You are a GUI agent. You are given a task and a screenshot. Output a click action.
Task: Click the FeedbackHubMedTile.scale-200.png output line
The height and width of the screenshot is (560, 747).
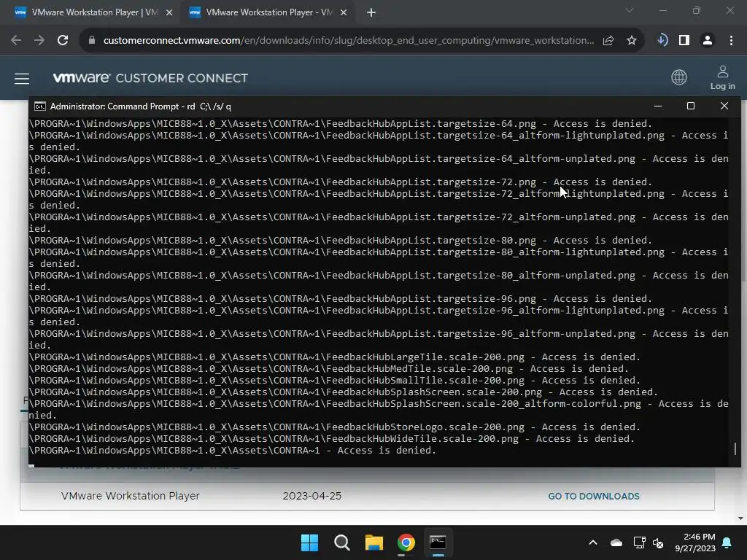[329, 368]
